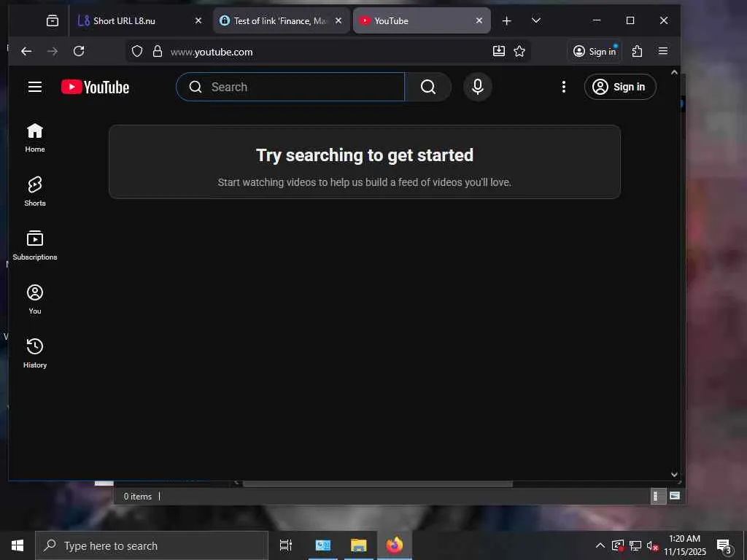Click the YouTube search magnifier button
The height and width of the screenshot is (560, 747).
click(x=427, y=87)
